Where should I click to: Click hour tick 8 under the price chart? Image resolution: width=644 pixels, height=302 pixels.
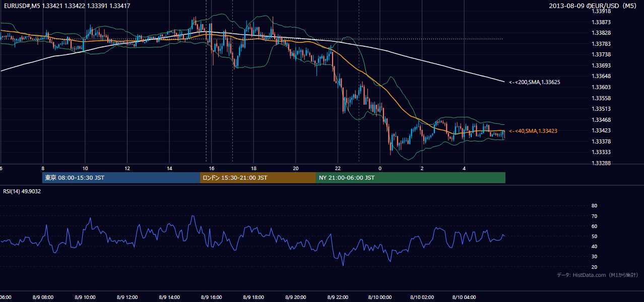coord(43,168)
